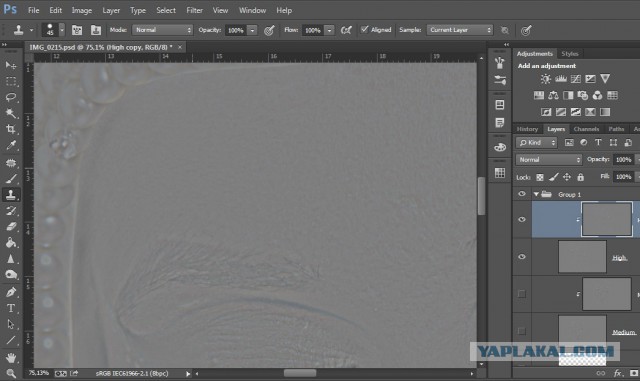Open the Filter menu
Image resolution: width=640 pixels, height=381 pixels.
click(194, 10)
